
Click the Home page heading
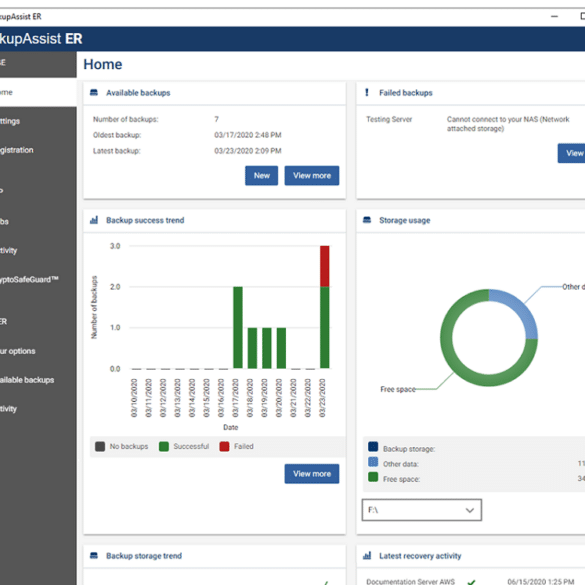[103, 64]
